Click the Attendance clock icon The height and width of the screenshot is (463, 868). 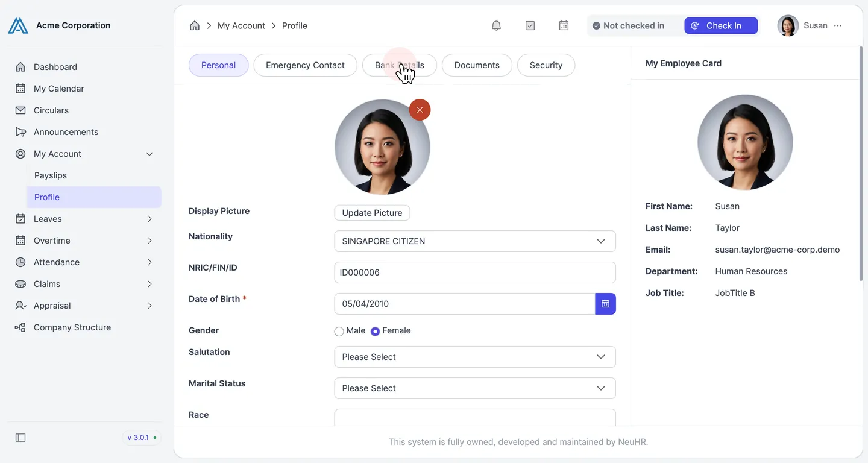point(20,262)
